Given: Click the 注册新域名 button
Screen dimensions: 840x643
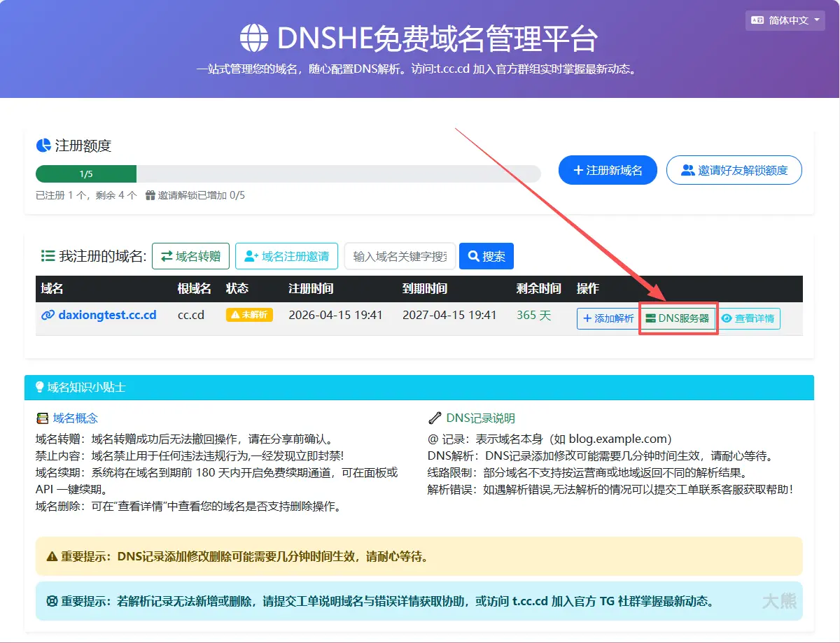Looking at the screenshot, I should (x=608, y=170).
